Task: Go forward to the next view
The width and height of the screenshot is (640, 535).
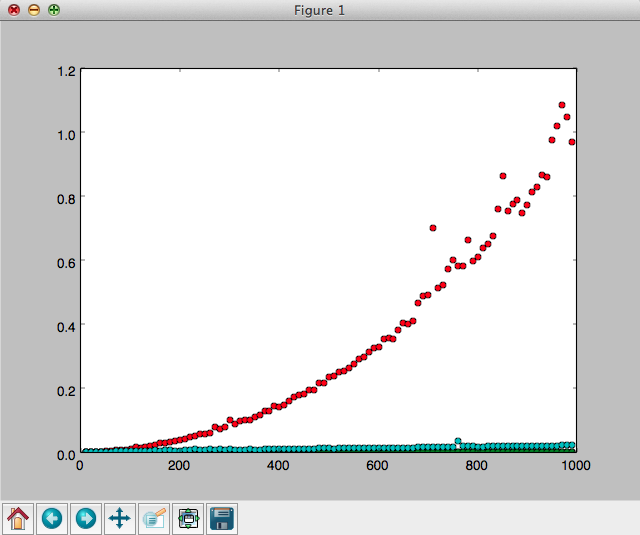Action: 86,518
